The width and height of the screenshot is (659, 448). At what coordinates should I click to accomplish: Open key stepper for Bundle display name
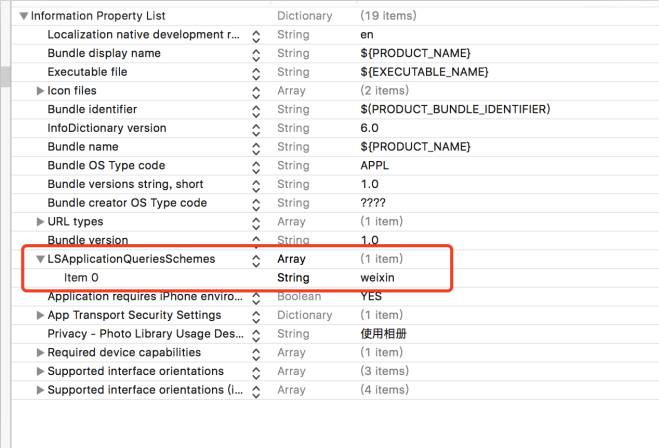coord(256,55)
